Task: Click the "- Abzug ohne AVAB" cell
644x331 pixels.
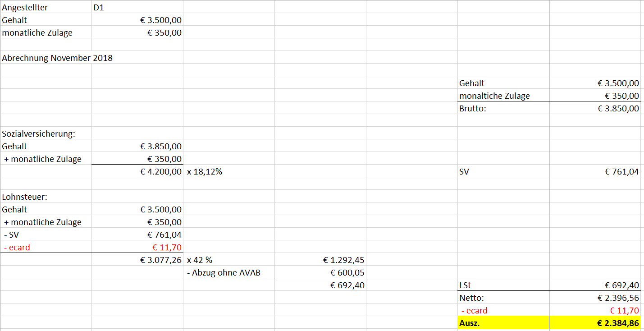Action: click(x=224, y=272)
